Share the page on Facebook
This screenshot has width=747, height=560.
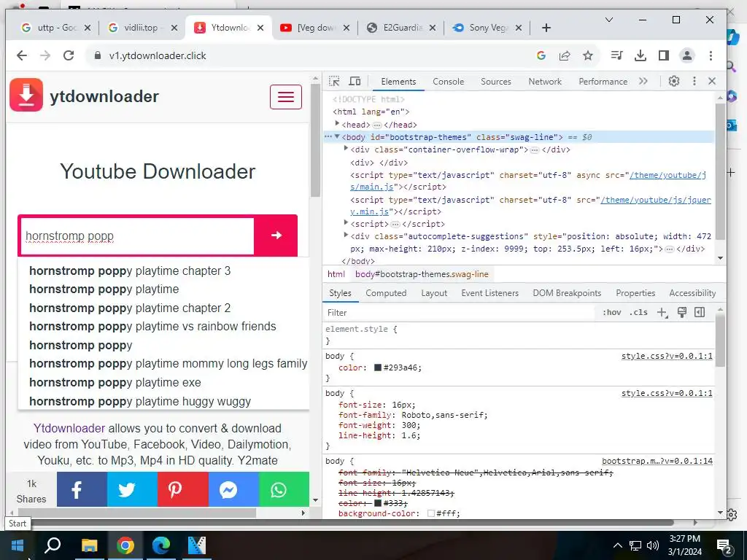point(82,489)
